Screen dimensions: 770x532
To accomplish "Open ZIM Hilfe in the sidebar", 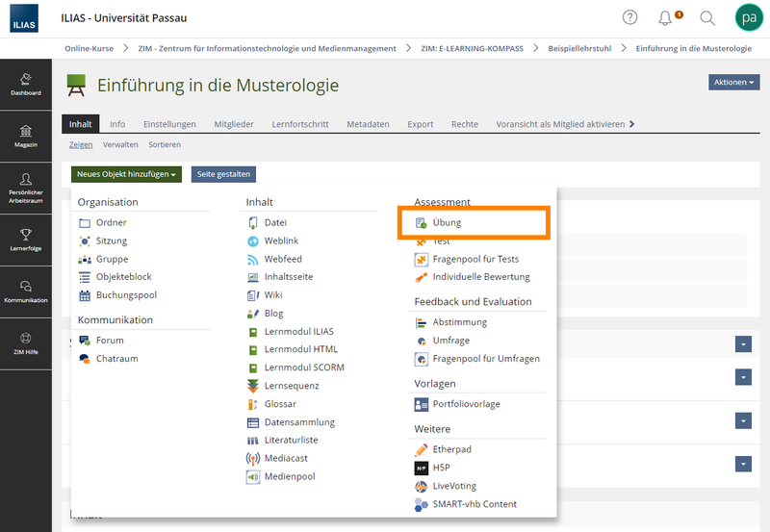I will point(26,342).
